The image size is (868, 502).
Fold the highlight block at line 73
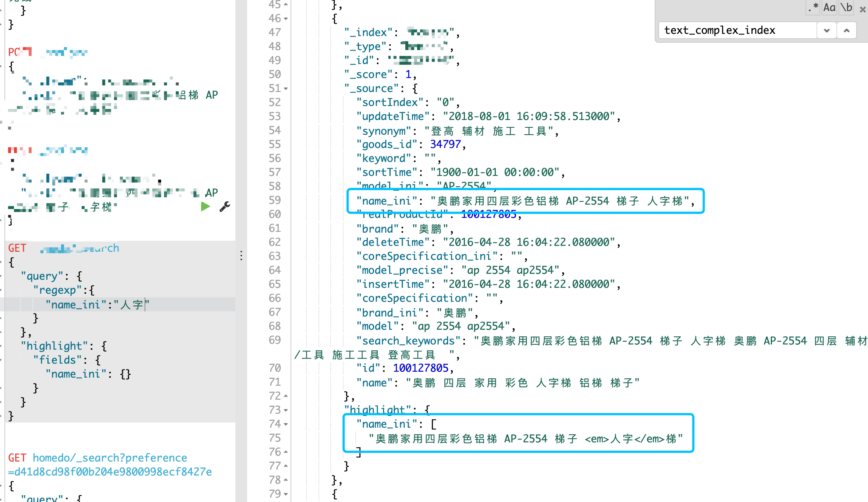(286, 410)
